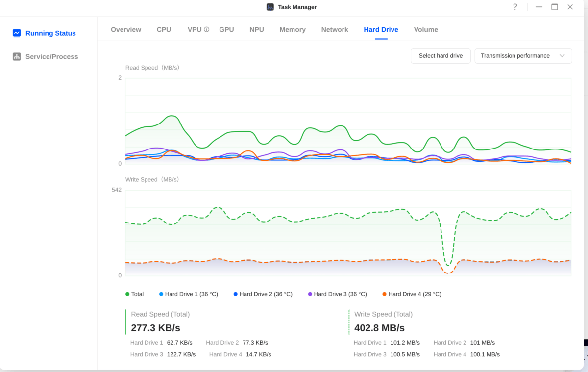Switch to the Memory tab

click(x=293, y=30)
